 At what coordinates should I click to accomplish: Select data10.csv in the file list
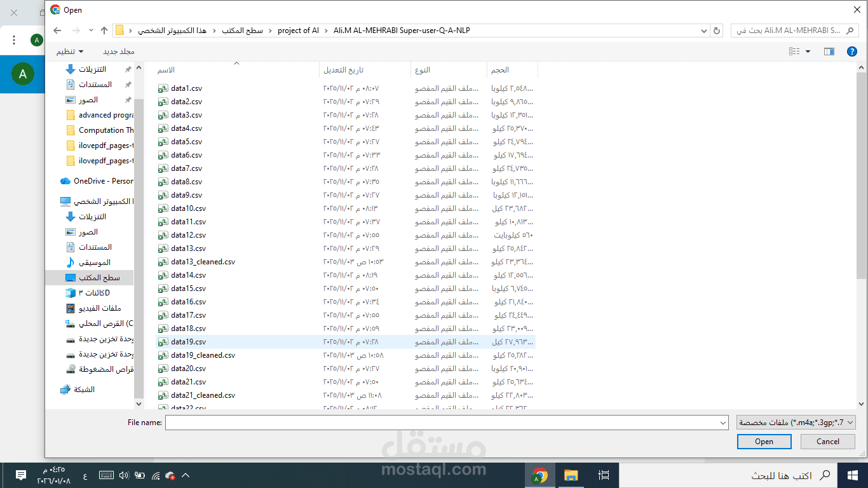click(346, 208)
